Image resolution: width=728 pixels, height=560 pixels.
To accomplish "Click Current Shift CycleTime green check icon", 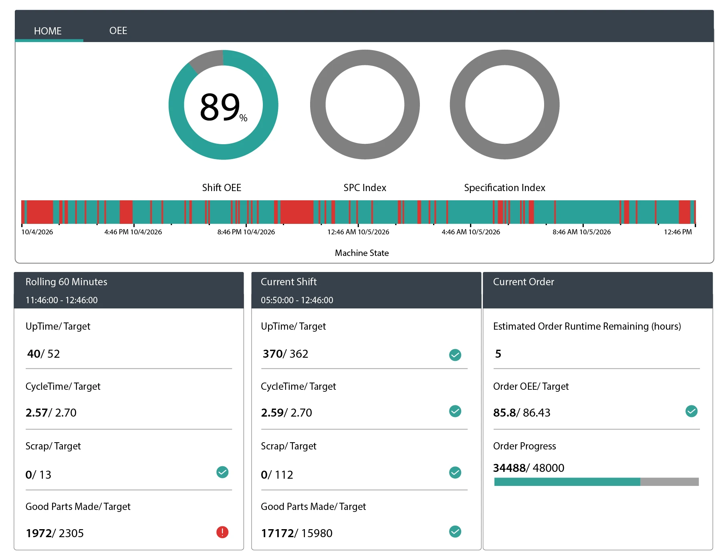I will coord(455,411).
